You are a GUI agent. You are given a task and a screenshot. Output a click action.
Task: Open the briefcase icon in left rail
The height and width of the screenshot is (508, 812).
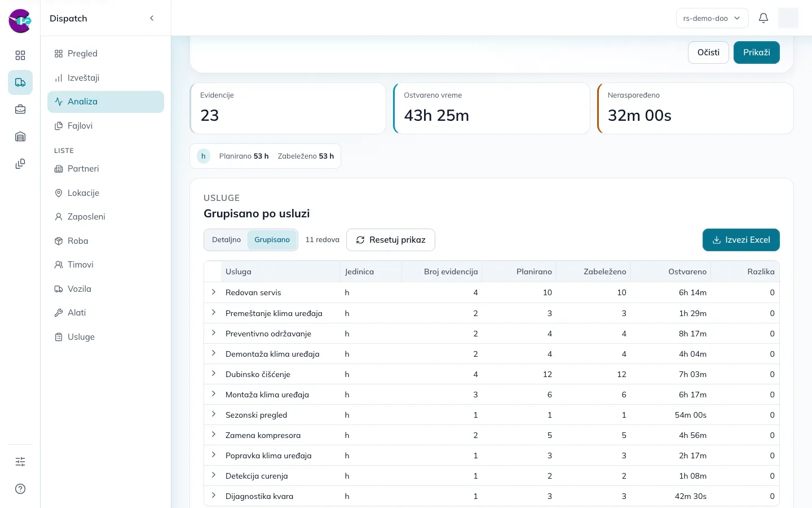[20, 110]
